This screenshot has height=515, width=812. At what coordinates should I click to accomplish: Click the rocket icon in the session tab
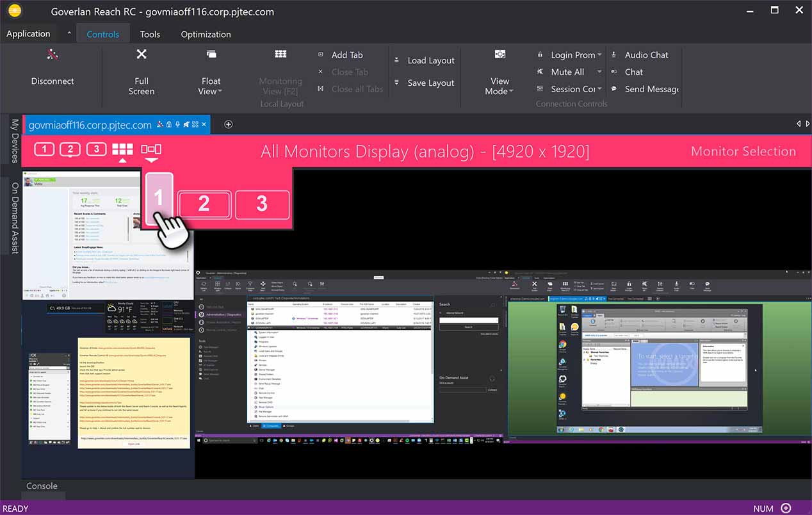(x=186, y=124)
